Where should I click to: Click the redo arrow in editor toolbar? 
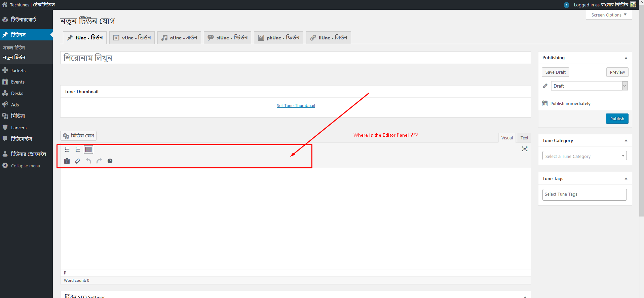click(99, 161)
